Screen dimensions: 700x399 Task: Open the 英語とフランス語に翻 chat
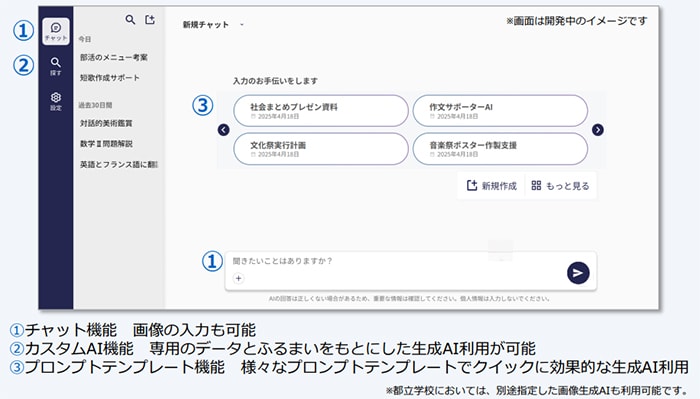coord(119,165)
